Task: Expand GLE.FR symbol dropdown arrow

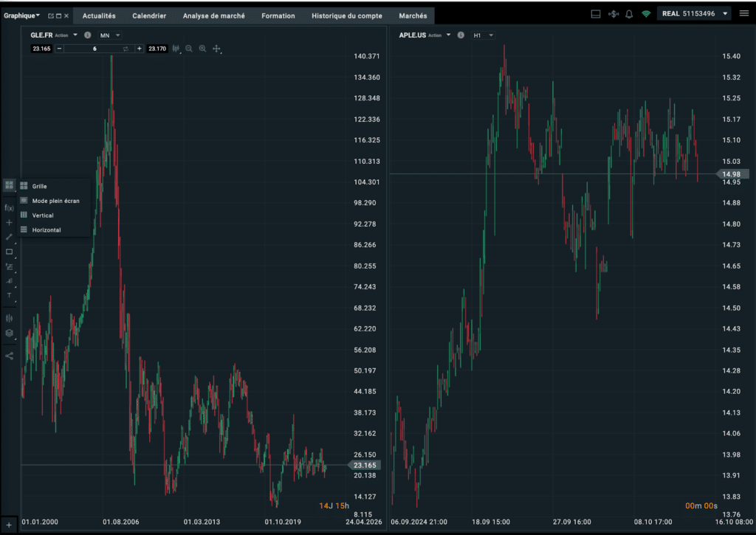Action: point(75,35)
